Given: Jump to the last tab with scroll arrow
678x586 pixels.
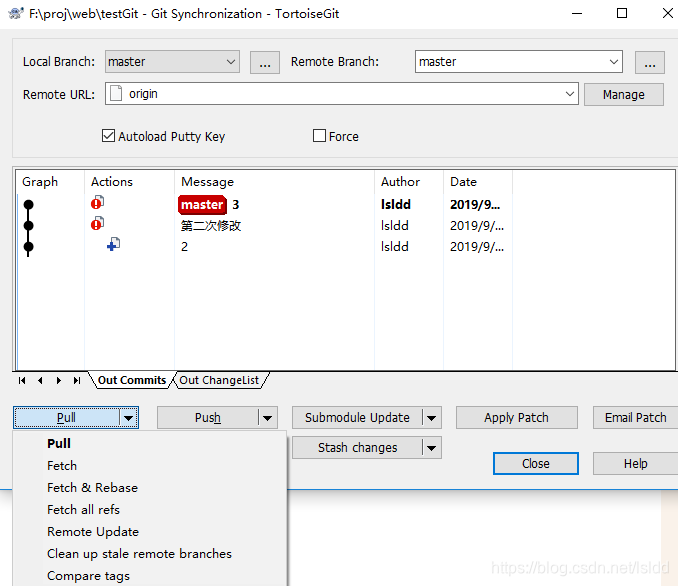Looking at the screenshot, I should pyautogui.click(x=77, y=381).
